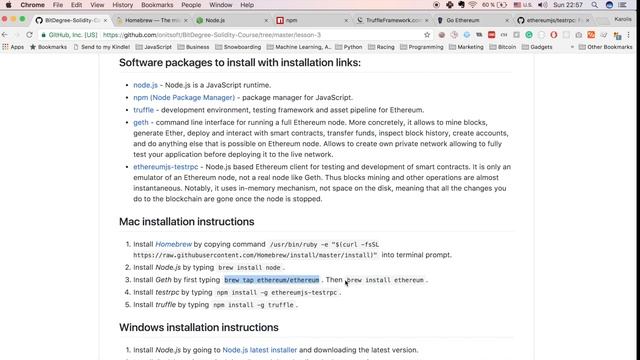Open the Node.js latest installer link

point(260,350)
